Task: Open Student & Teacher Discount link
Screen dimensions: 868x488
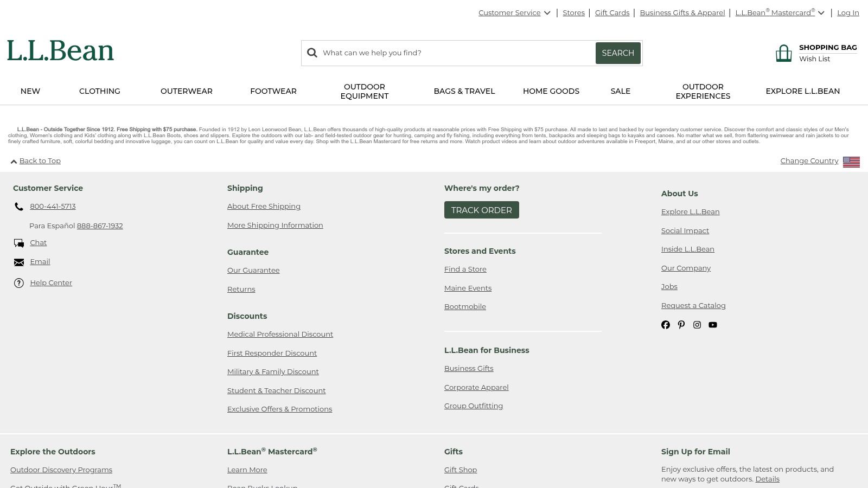Action: pos(276,391)
